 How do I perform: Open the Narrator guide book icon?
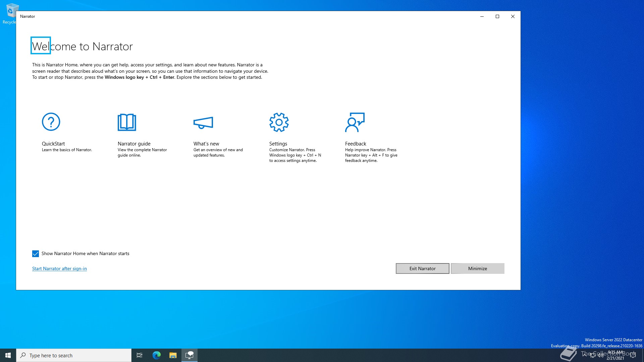coord(127,122)
